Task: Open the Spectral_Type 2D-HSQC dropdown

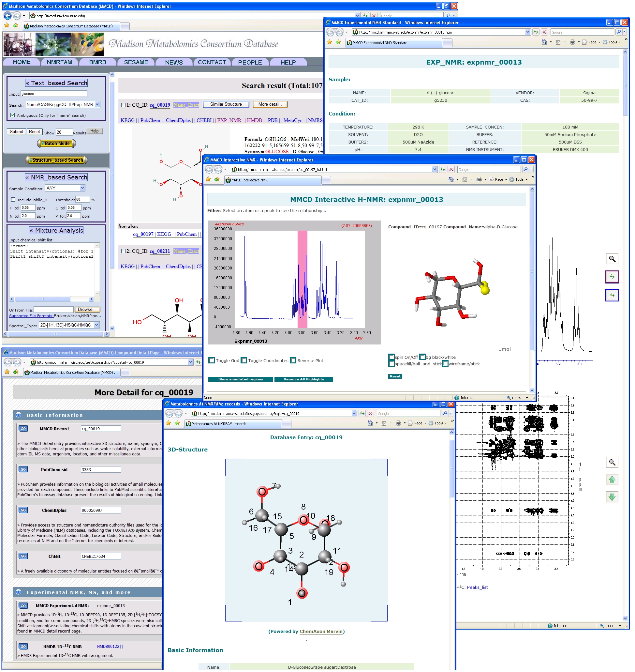Action: pos(97,325)
